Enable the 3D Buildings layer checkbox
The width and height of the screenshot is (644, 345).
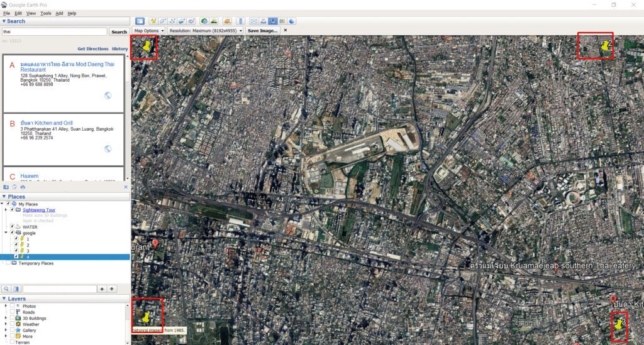[x=12, y=318]
